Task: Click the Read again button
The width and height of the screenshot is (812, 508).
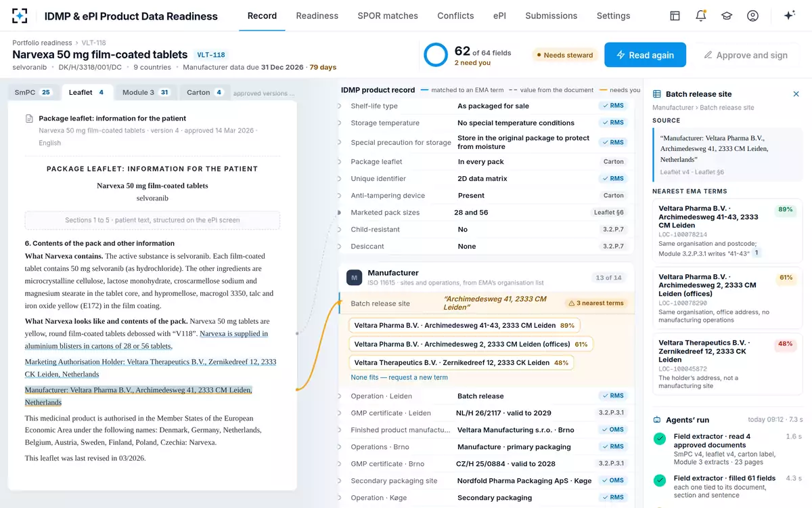Action: [645, 55]
